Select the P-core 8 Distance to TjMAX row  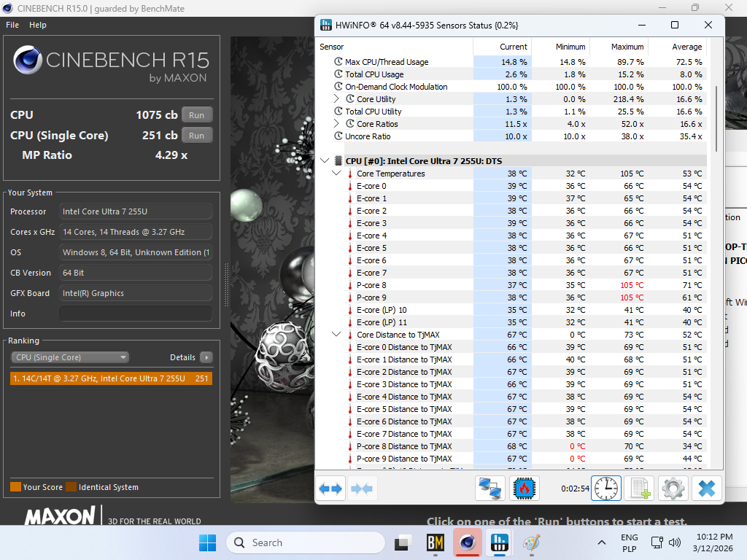click(511, 446)
